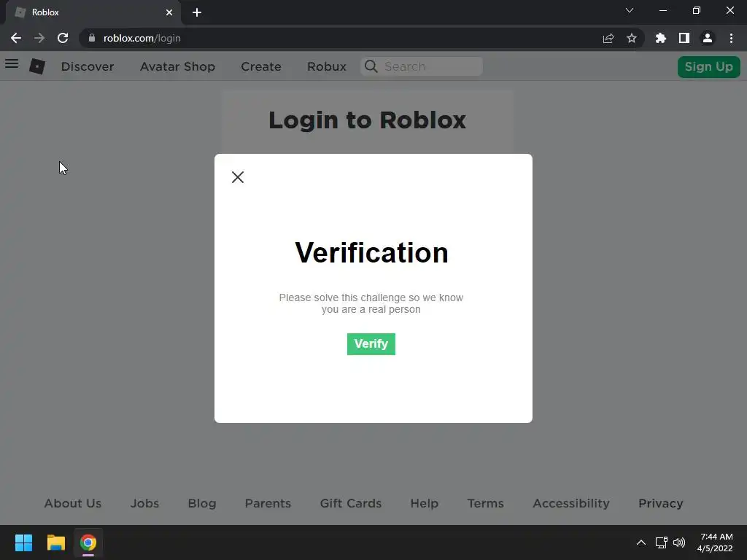The width and height of the screenshot is (747, 560).
Task: Open Privacy footer link
Action: click(661, 503)
